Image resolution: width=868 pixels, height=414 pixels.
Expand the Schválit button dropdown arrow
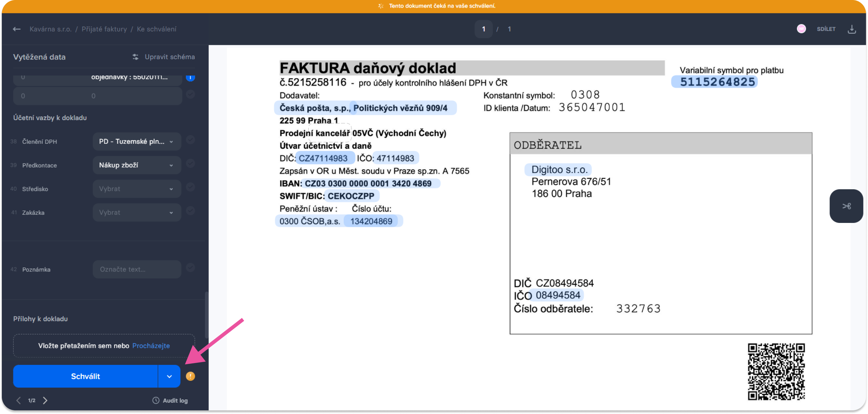(x=169, y=376)
